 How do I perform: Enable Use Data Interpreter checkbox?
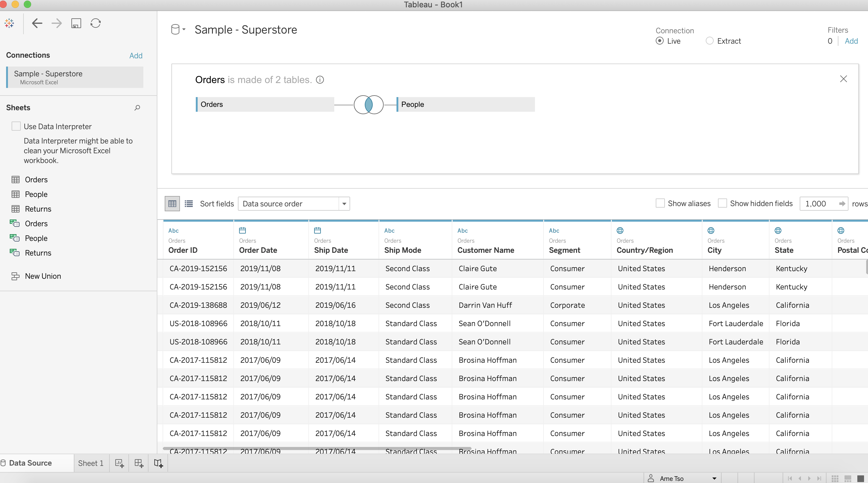coord(16,126)
